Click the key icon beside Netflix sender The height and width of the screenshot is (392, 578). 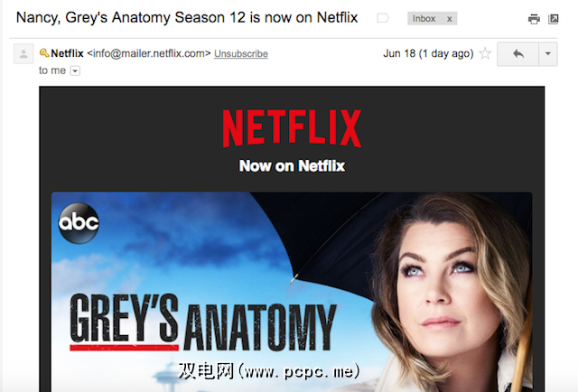[44, 53]
